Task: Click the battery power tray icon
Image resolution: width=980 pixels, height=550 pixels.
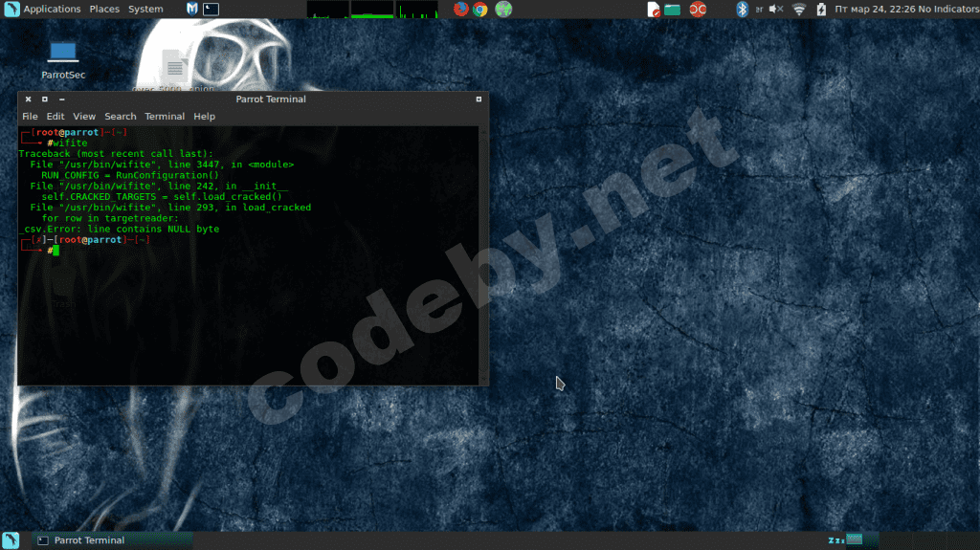Action: (x=821, y=9)
